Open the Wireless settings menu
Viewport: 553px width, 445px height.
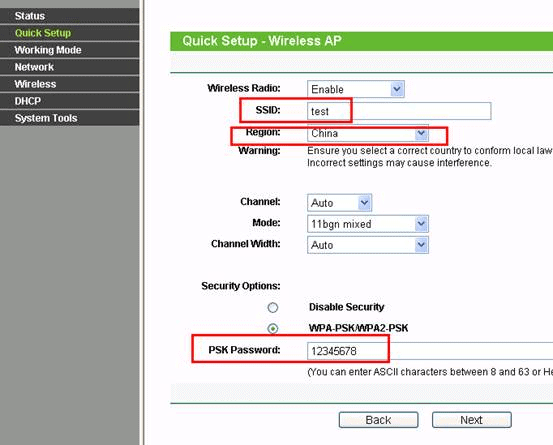pyautogui.click(x=69, y=84)
